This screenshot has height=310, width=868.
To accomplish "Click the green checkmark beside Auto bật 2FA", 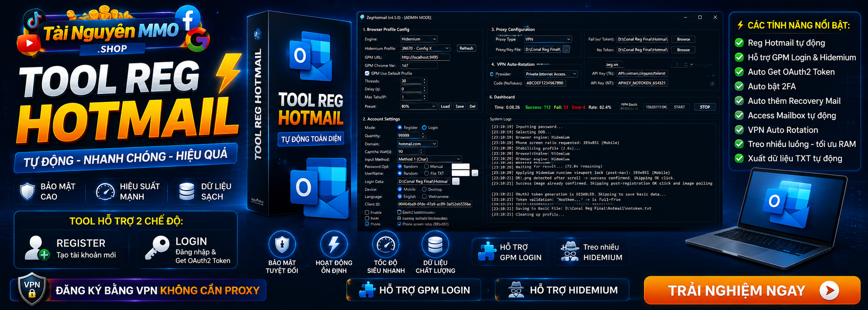I will point(739,86).
